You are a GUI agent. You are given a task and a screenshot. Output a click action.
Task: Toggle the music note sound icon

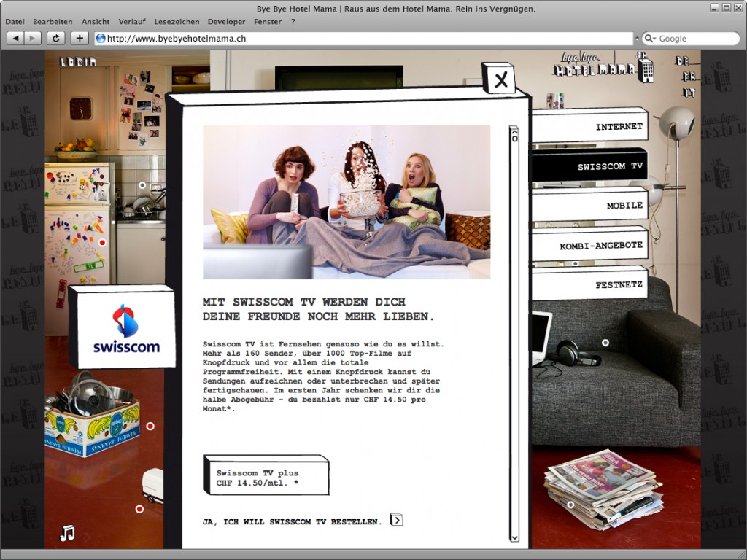pos(67,533)
